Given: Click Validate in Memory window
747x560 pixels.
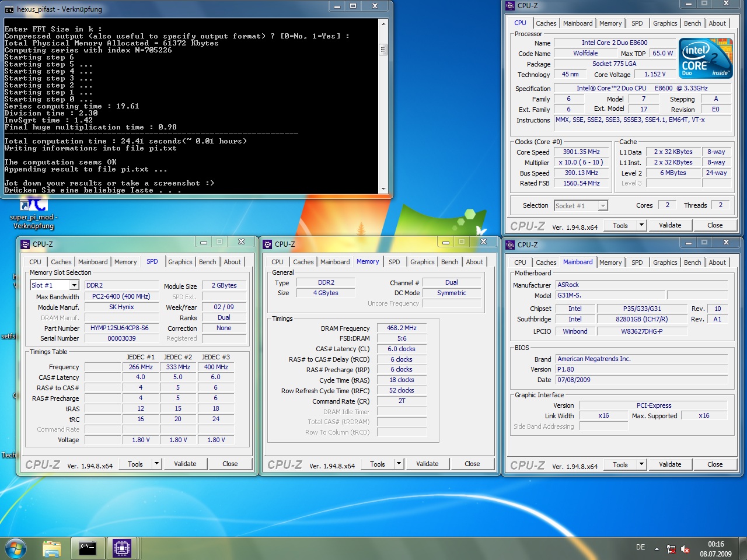Looking at the screenshot, I should [427, 464].
